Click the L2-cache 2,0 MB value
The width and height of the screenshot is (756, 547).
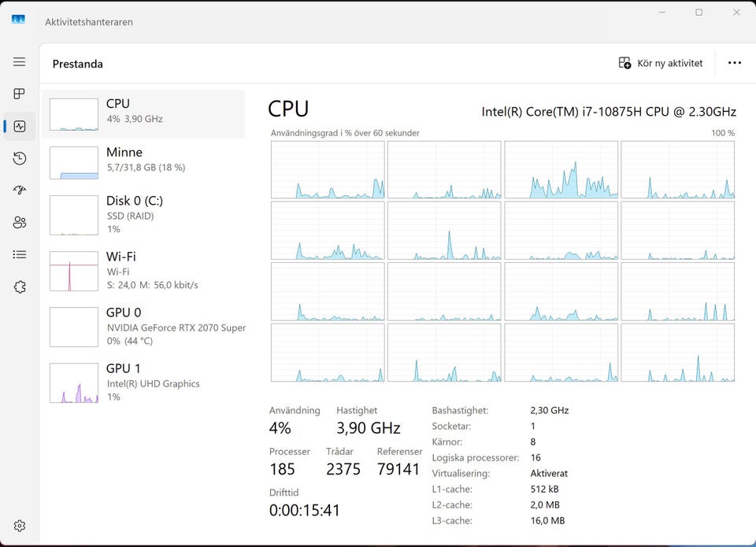coord(545,505)
